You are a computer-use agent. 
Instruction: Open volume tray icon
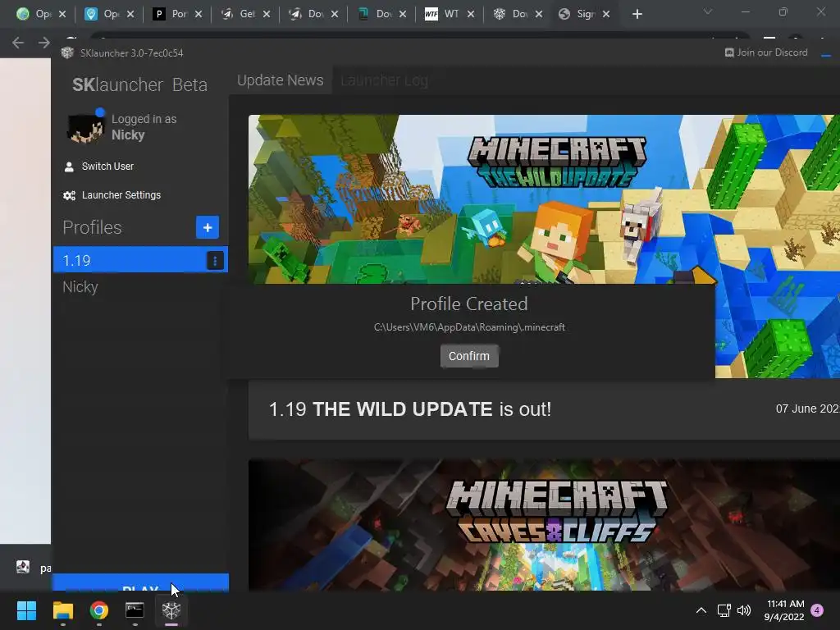click(x=744, y=610)
